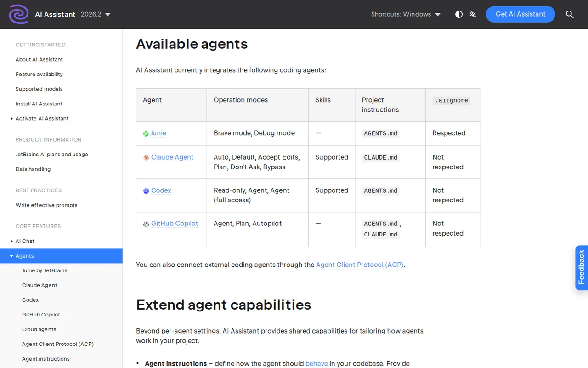Open the Feedback side tab

[x=582, y=267]
